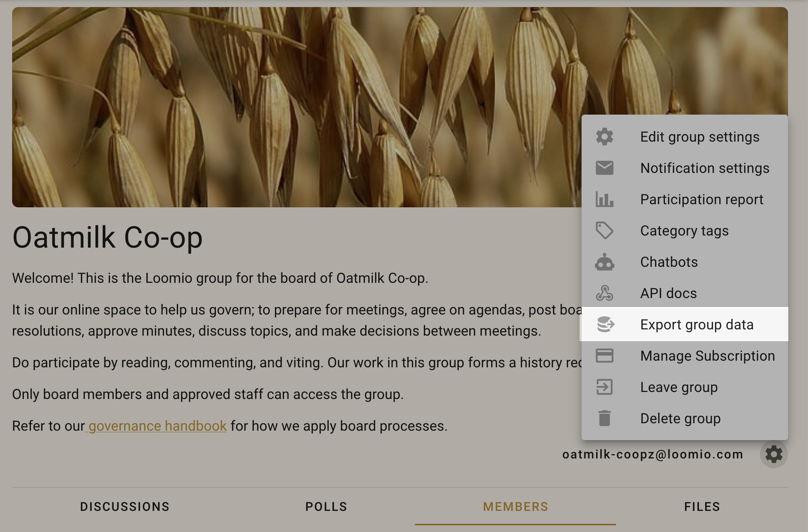Open Manage Subscription
808x532 pixels.
point(684,356)
